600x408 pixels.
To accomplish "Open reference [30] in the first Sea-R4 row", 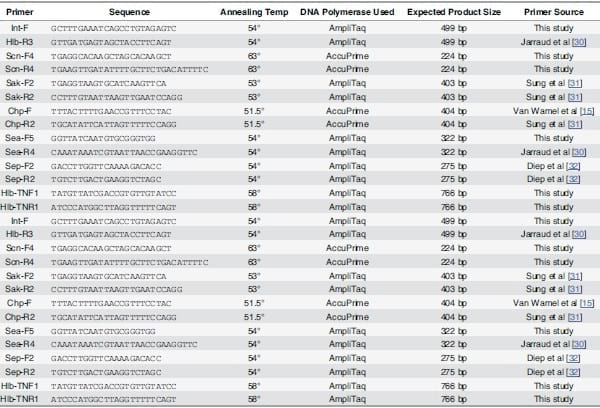I will 579,152.
